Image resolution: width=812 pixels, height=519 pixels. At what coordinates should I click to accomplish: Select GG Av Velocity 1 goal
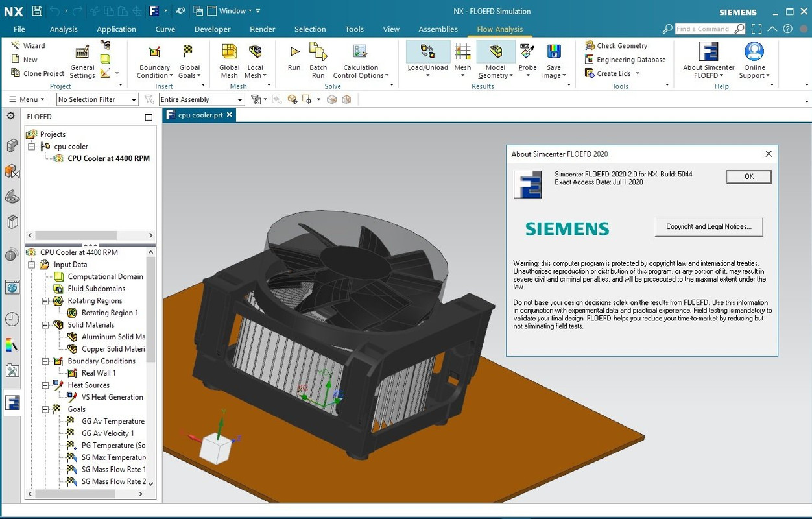click(x=101, y=433)
